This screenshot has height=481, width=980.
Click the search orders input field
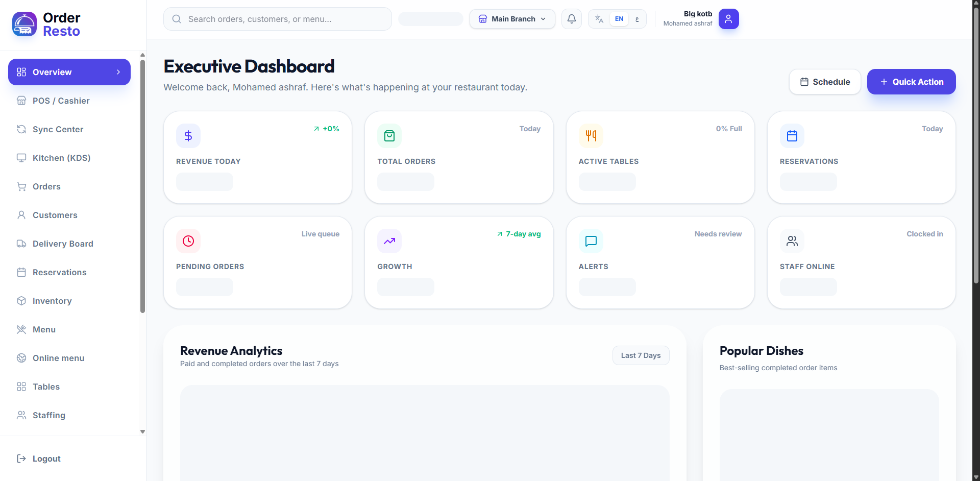click(x=278, y=19)
